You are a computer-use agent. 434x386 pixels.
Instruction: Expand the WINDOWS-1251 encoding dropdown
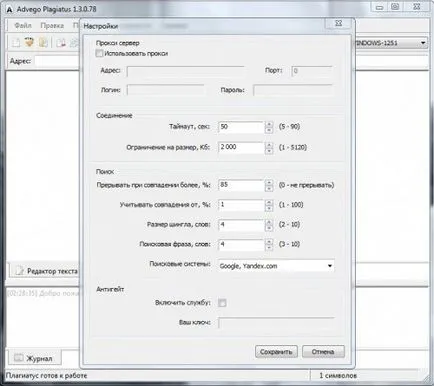[x=423, y=43]
